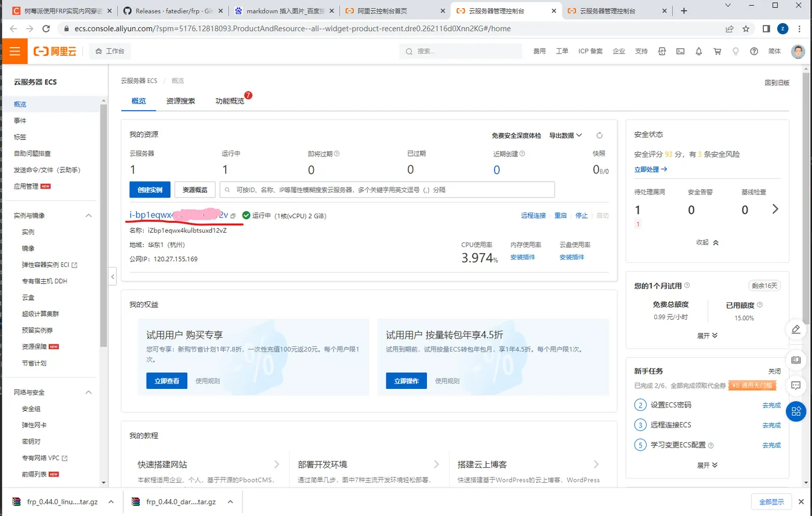The image size is (812, 516).
Task: Click 去完成 for 设置ECS密码
Action: [771, 405]
